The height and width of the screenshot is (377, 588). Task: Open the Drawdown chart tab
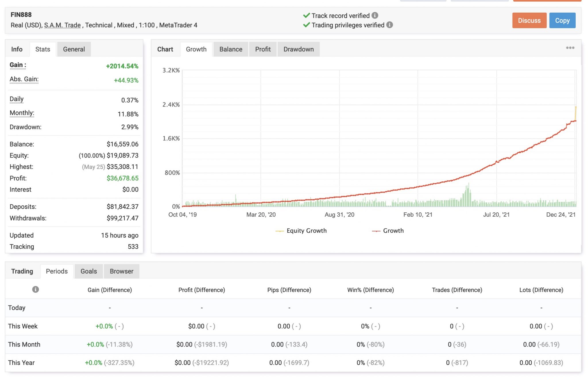(x=299, y=49)
